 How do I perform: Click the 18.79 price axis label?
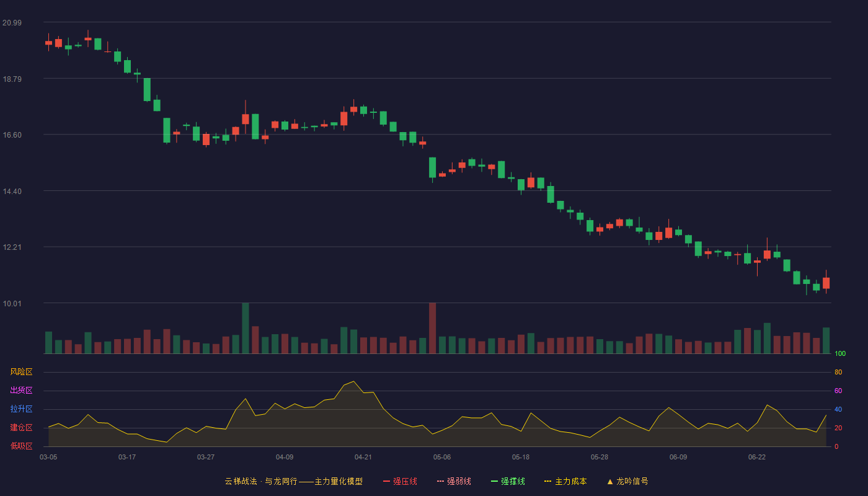[12, 79]
